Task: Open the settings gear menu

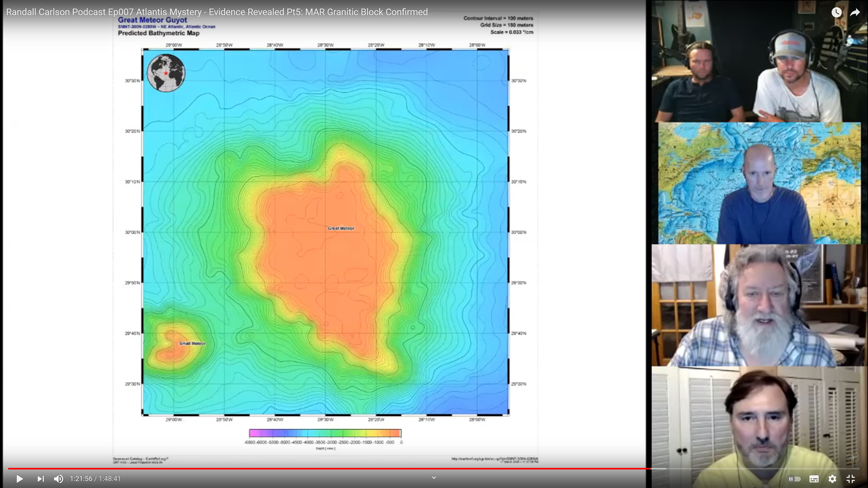Action: (832, 479)
